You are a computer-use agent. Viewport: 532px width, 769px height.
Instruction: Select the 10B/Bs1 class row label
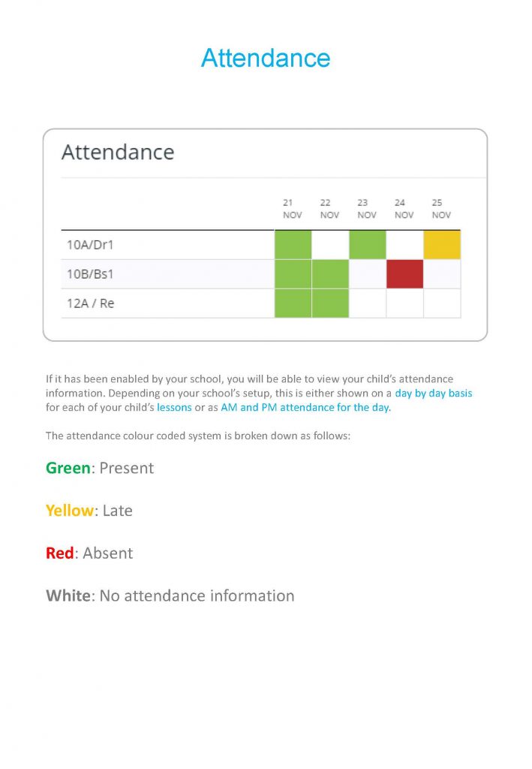point(90,274)
